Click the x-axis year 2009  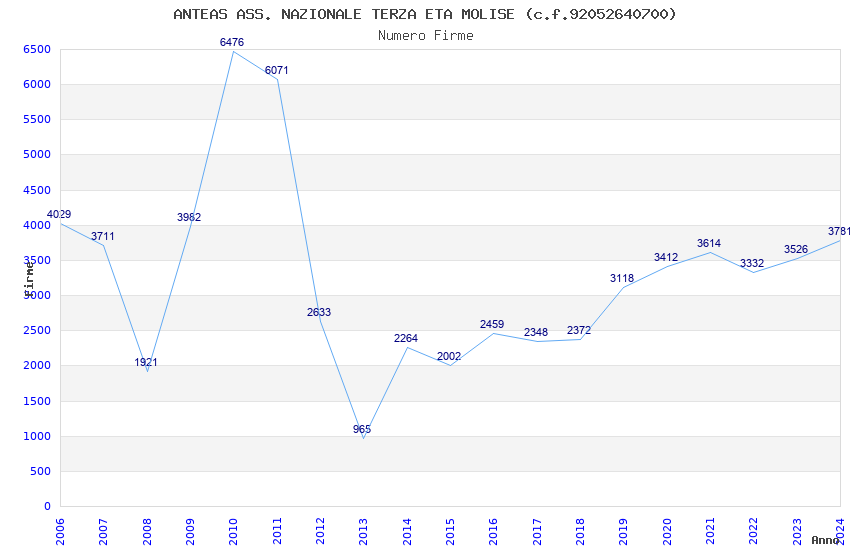[x=190, y=532]
